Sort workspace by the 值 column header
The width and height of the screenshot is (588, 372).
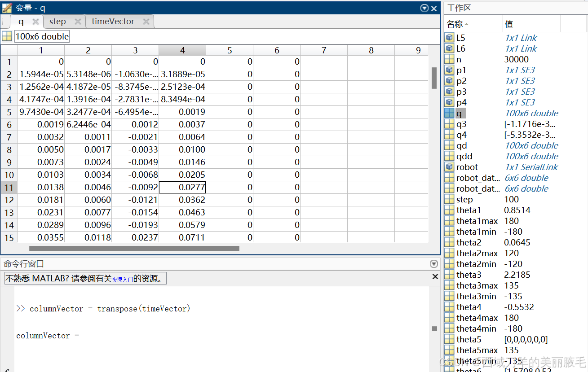pos(531,24)
